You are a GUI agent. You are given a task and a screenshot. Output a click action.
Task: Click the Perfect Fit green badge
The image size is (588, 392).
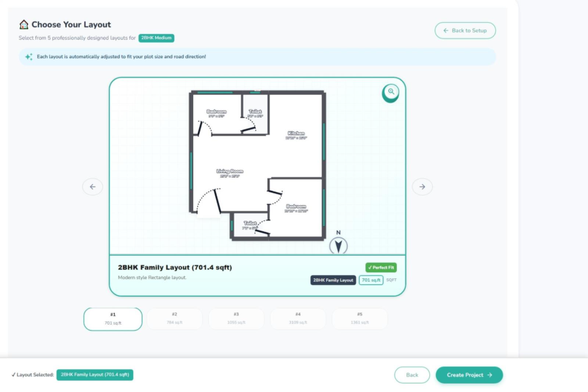click(x=381, y=267)
